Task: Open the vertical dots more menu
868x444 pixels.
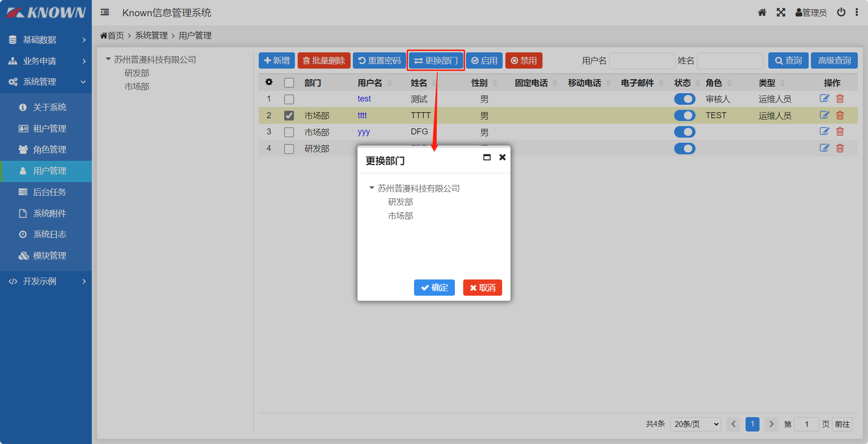Action: [856, 13]
